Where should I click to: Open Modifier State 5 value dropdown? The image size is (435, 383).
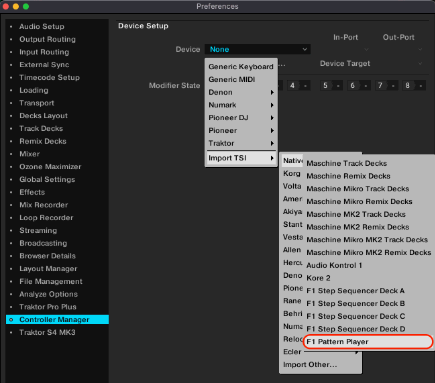coord(331,86)
